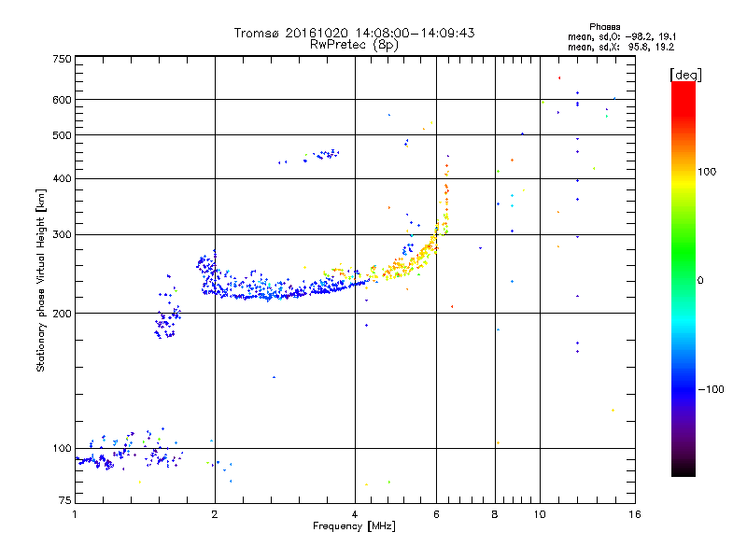747x560 pixels.
Task: Click the "RwPretec (8p)" subtitle
Action: tap(354, 45)
